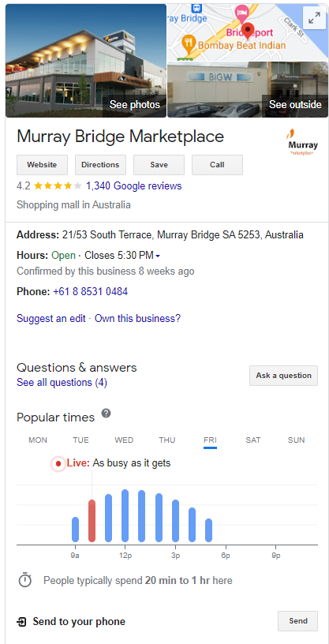Select the WED popular times tab
Screen dimensions: 329x644
124,440
